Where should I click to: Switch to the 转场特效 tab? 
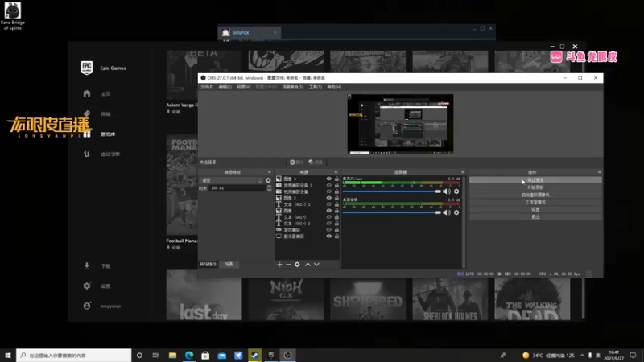coord(208,265)
